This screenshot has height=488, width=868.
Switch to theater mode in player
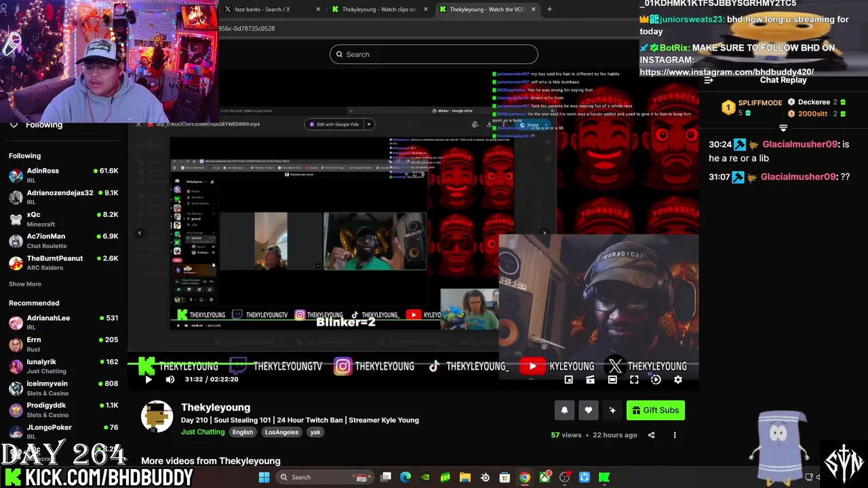(x=612, y=380)
